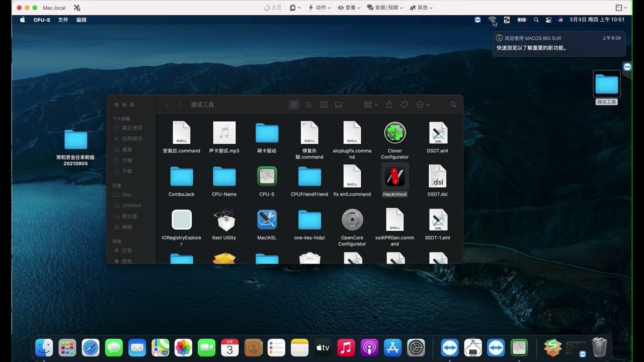The width and height of the screenshot is (644, 362).
Task: Switch Finder to list view
Action: coord(308,105)
